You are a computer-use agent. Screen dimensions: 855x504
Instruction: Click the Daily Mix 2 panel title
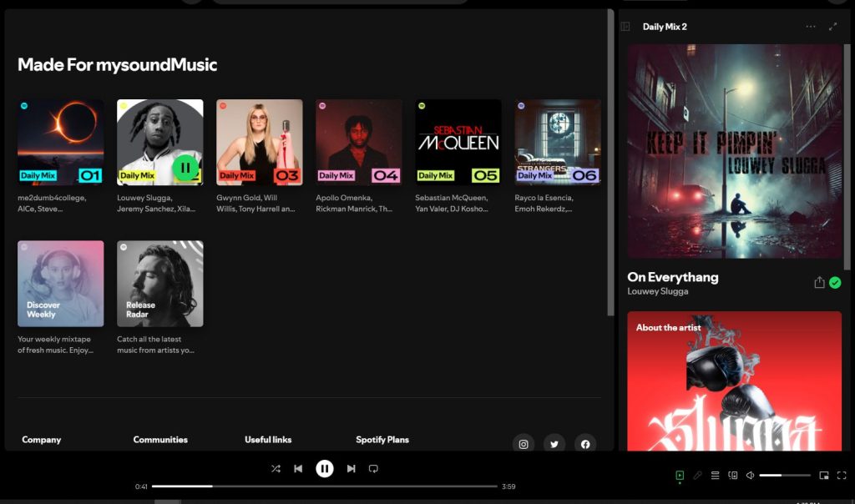(665, 27)
